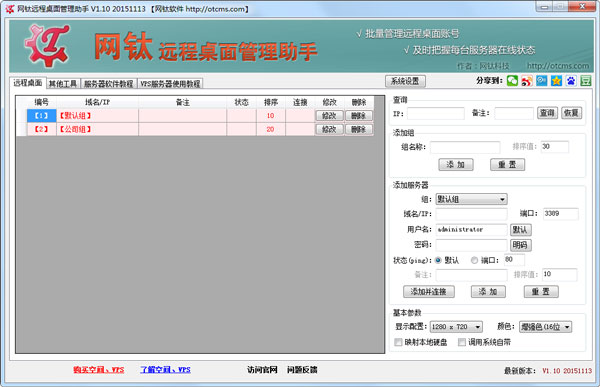Click the 添加并连接 button

429,292
